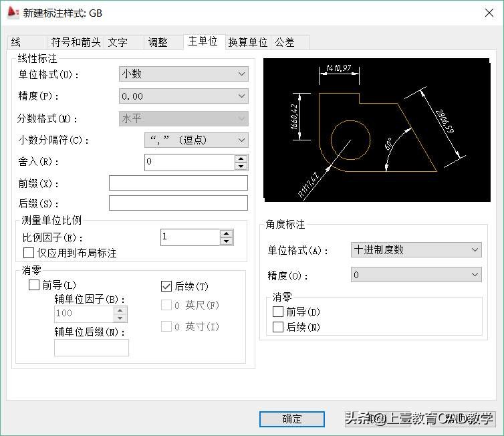The width and height of the screenshot is (504, 436).
Task: Click the 舍入(R) value field
Action: (190, 162)
